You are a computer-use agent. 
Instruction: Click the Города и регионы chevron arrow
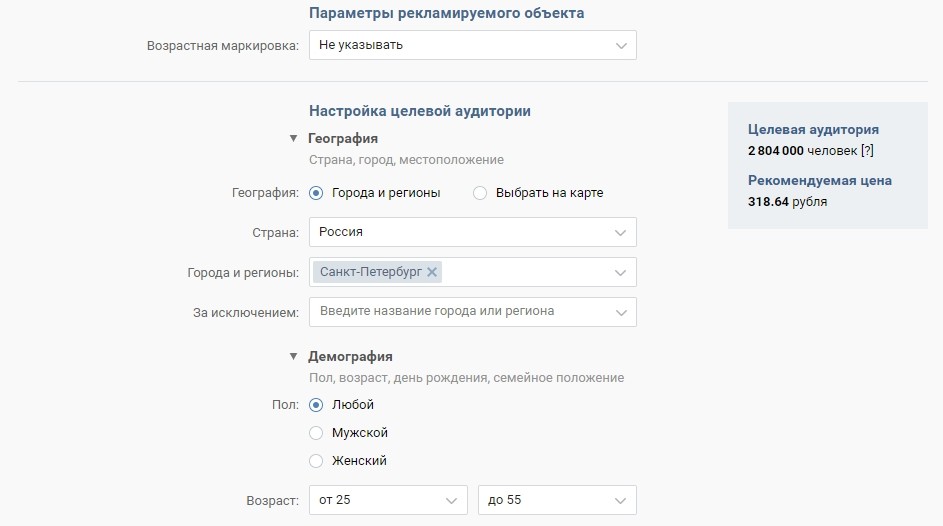pos(621,273)
